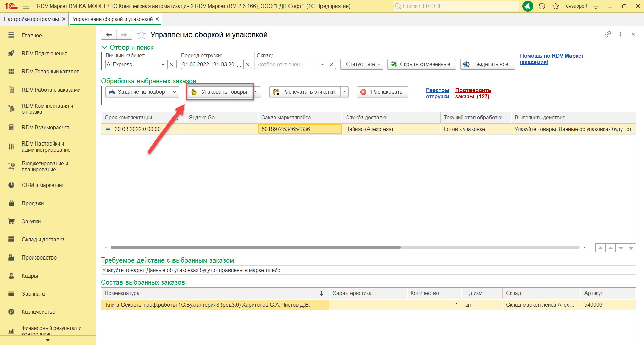Select order 5018974534654336 cell
Screen dimensions: 644x345
tap(300, 129)
